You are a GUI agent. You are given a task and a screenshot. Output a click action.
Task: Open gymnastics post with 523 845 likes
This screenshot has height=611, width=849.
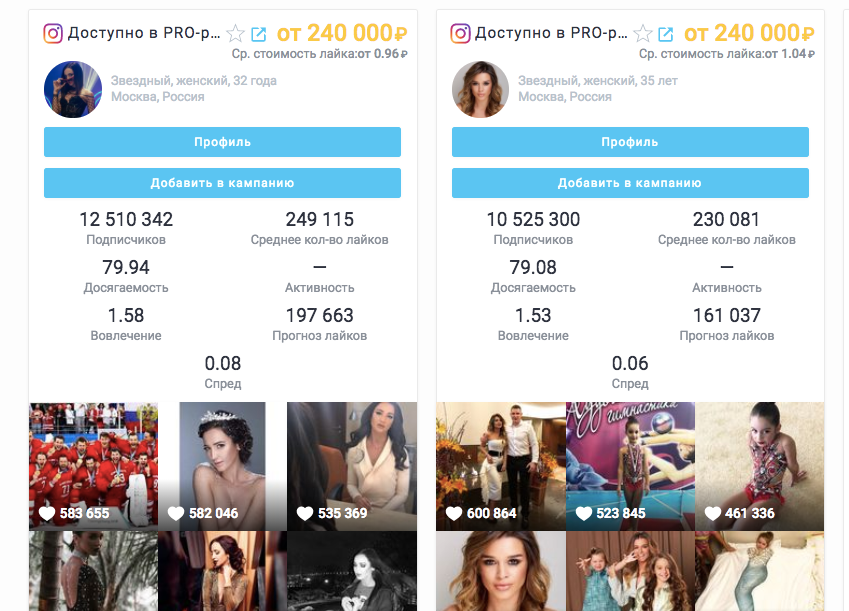pos(630,466)
